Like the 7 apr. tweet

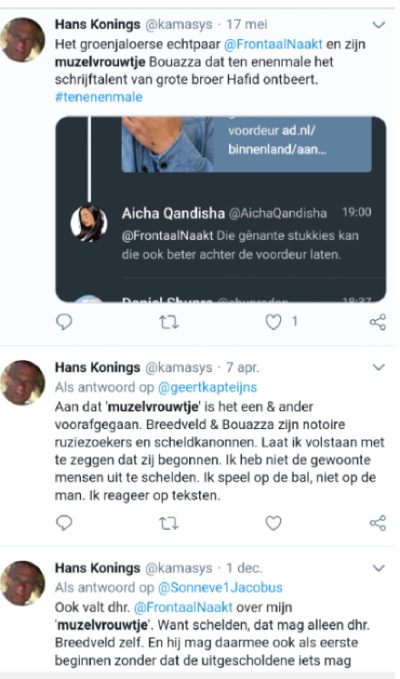(x=273, y=523)
